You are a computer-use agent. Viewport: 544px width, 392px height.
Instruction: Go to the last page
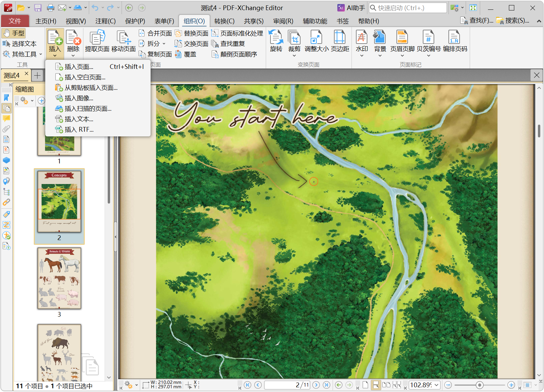click(327, 385)
